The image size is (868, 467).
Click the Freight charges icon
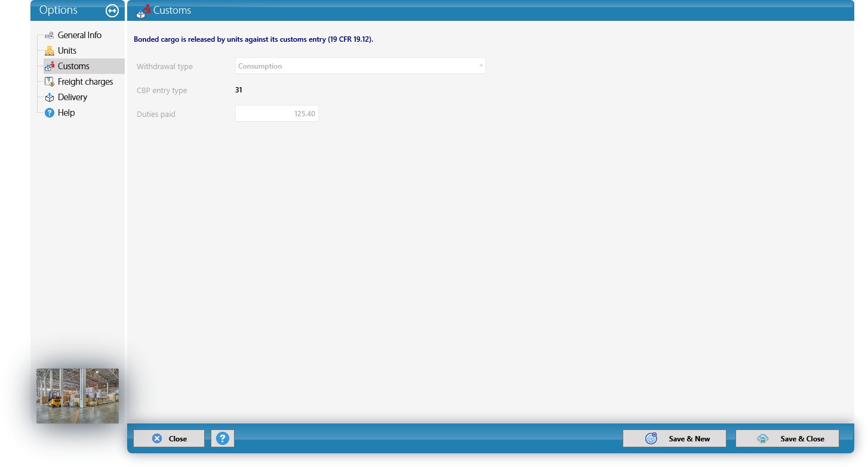pos(50,82)
